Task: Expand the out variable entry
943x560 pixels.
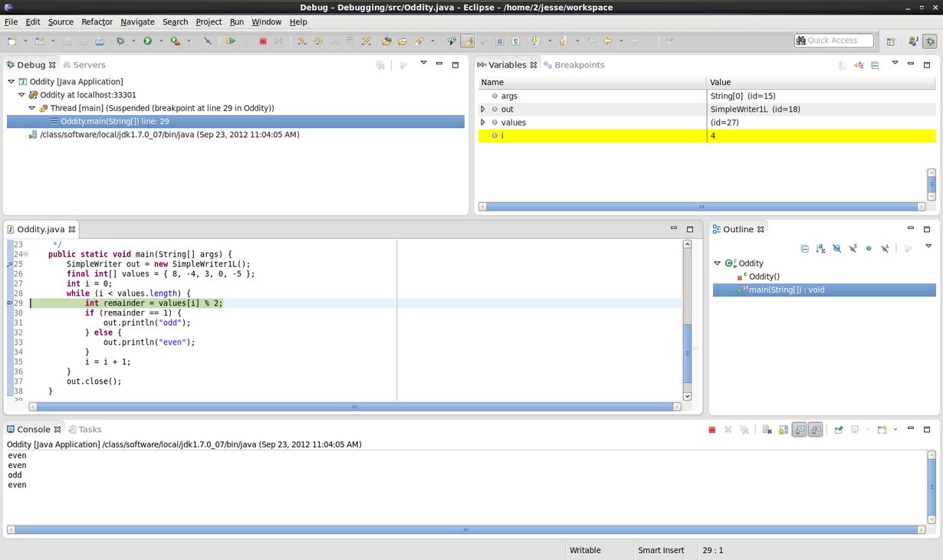Action: point(483,109)
